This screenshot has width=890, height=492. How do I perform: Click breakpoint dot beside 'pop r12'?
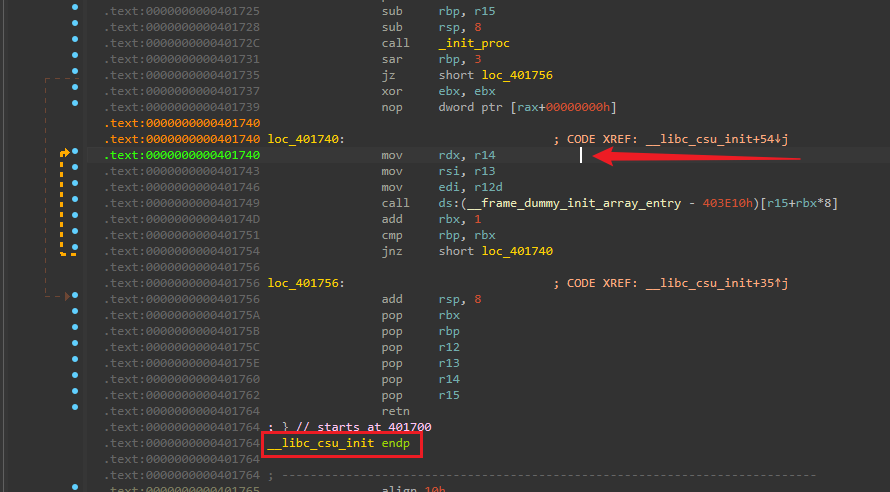click(x=75, y=343)
